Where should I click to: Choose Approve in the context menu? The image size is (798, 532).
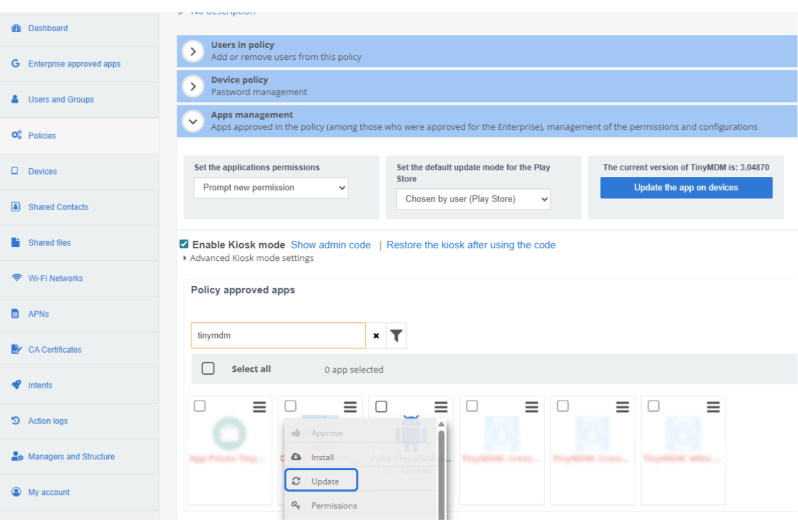pos(360,433)
